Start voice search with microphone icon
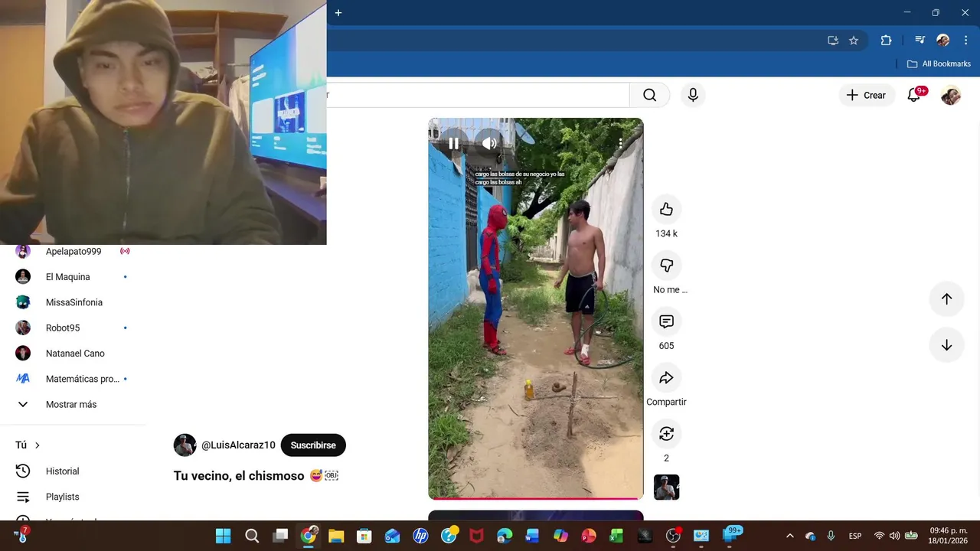The width and height of the screenshot is (980, 551). (x=693, y=95)
